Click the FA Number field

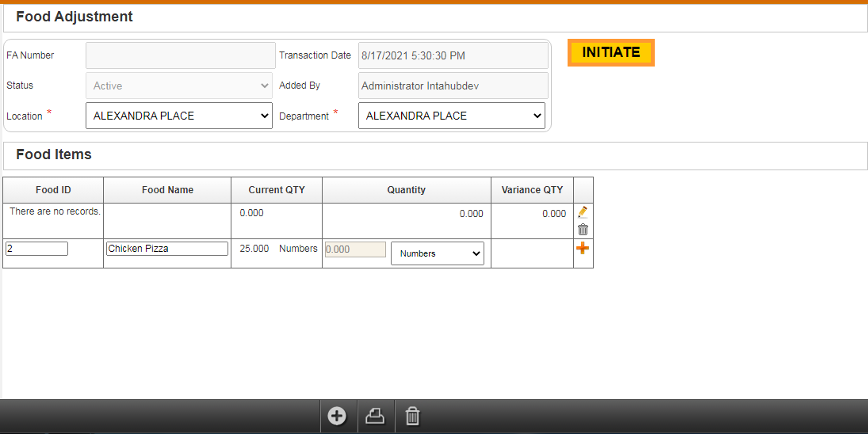[179, 55]
